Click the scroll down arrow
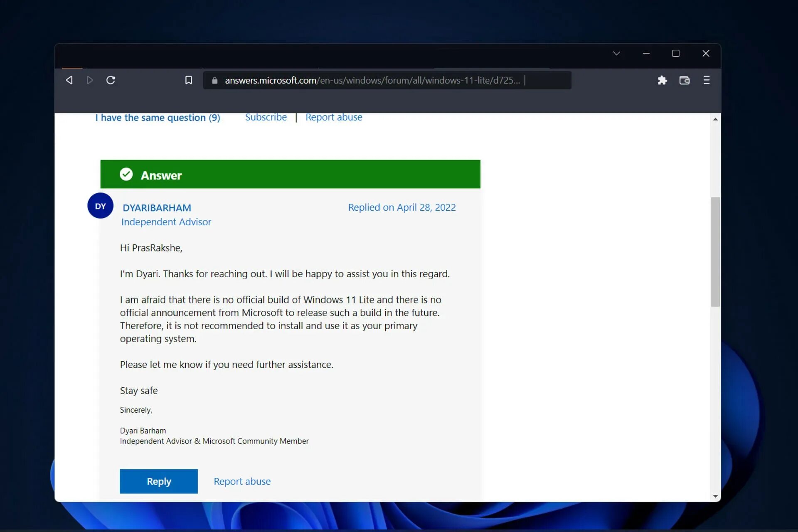 pos(715,496)
